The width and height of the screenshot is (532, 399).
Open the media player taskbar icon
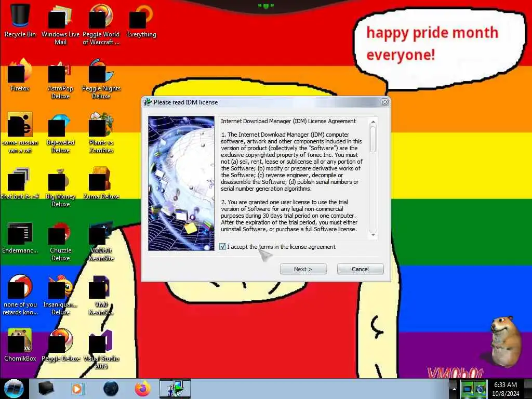tap(77, 389)
